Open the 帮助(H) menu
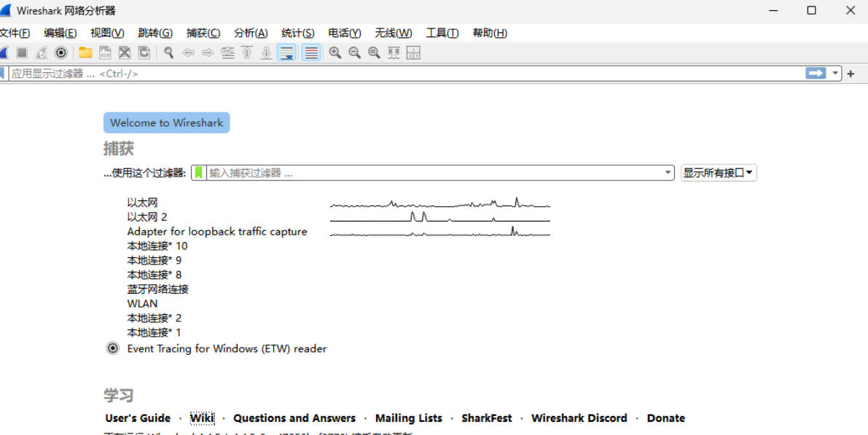 point(490,34)
